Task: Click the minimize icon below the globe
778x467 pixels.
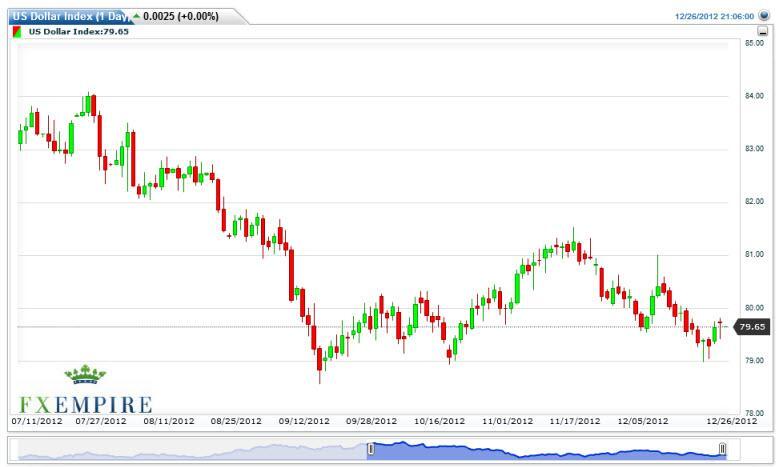Action: 763,32
